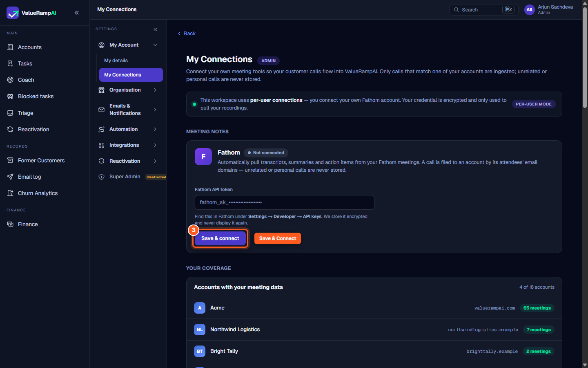Go to Triage via its inbox icon
Screen dimensions: 588x368
point(10,113)
